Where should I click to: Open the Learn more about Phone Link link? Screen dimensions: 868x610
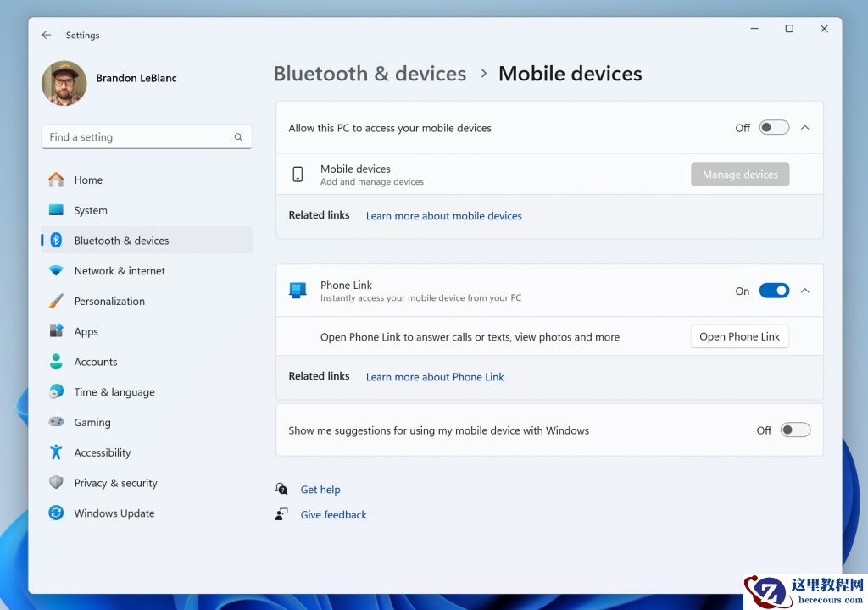435,376
